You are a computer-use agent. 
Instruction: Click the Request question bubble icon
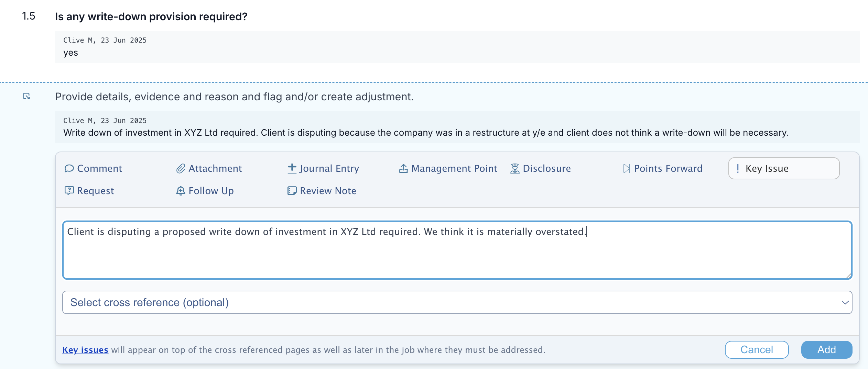[69, 191]
